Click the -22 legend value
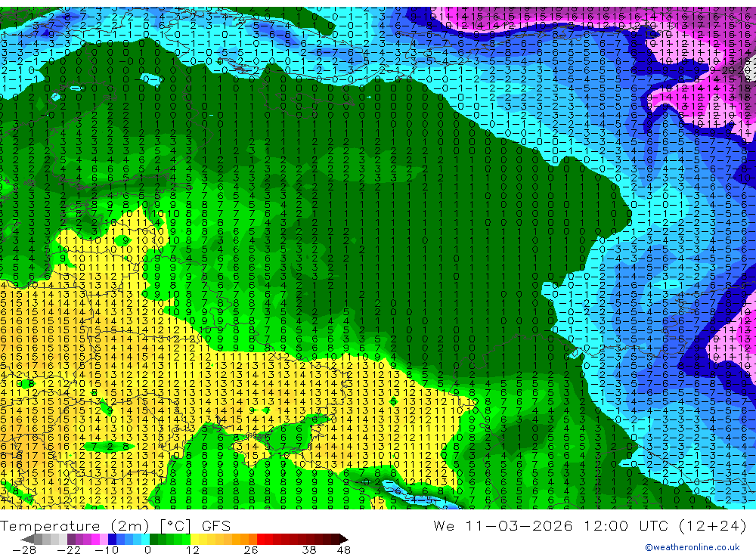 pyautogui.click(x=69, y=550)
